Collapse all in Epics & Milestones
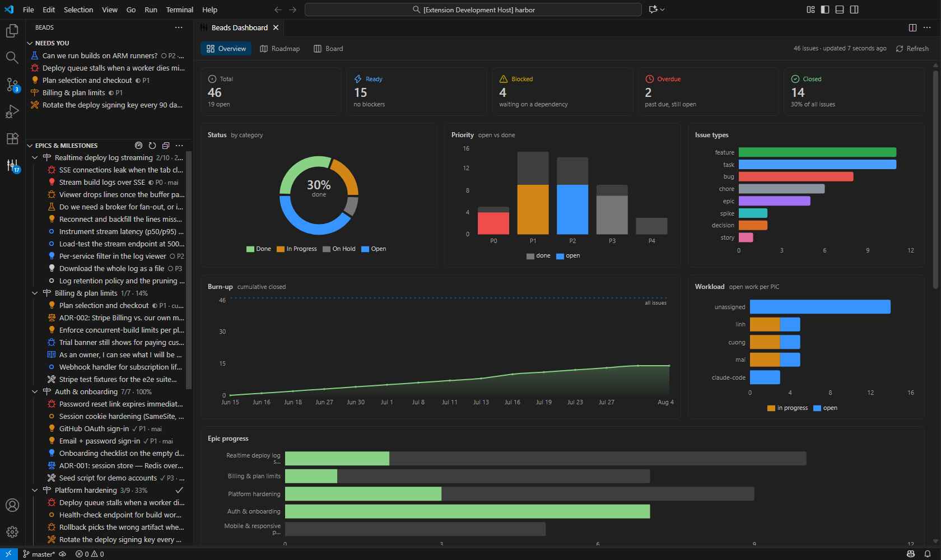 [x=166, y=146]
